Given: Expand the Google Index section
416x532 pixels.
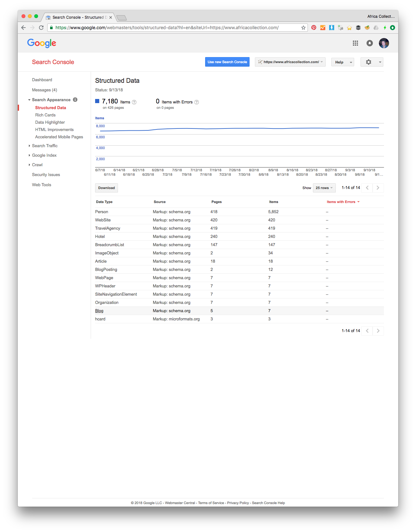Looking at the screenshot, I should [x=29, y=155].
